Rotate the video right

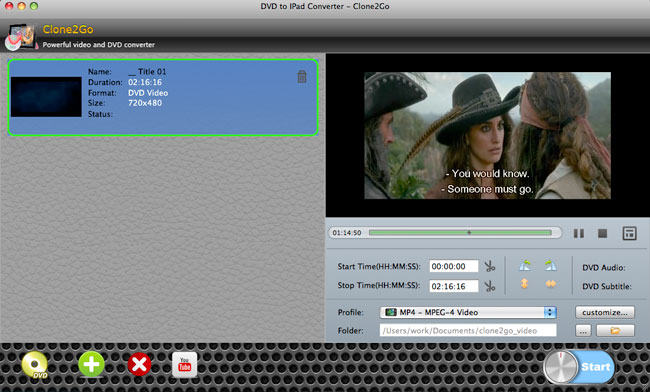click(x=551, y=265)
